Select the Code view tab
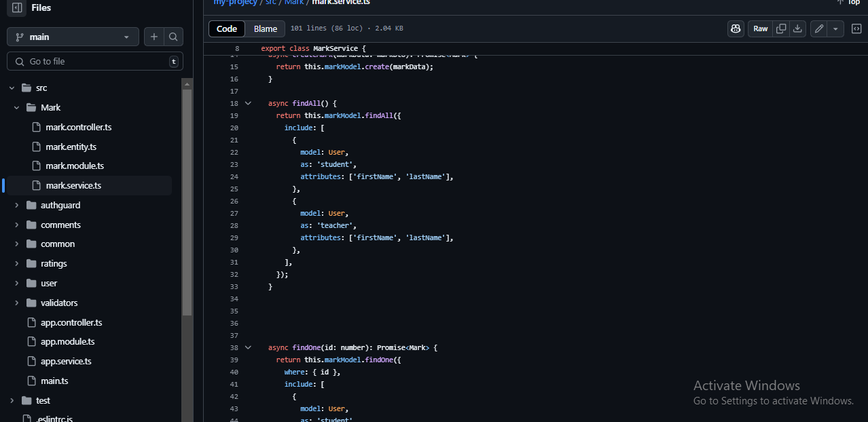 (227, 28)
